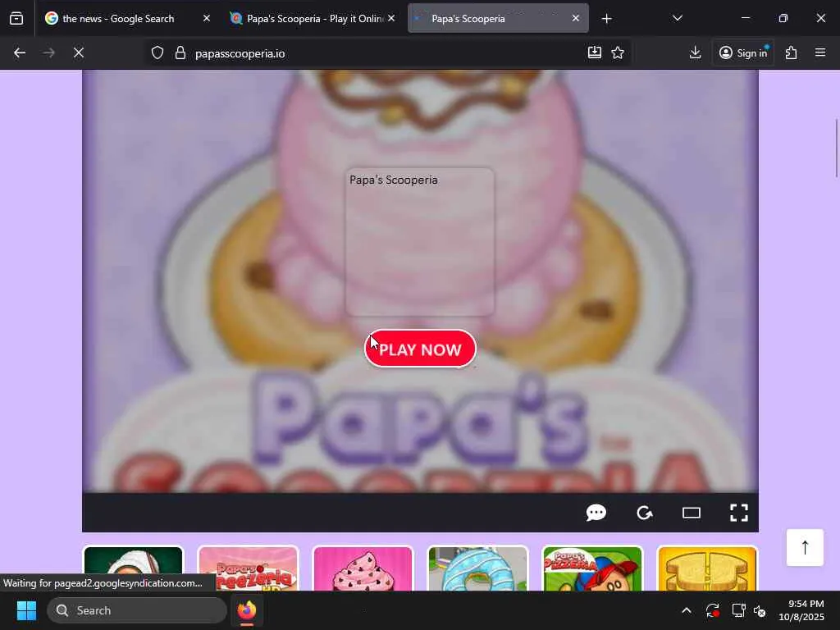The image size is (840, 630).
Task: Open the pink cupcake game thumbnail
Action: 363,568
